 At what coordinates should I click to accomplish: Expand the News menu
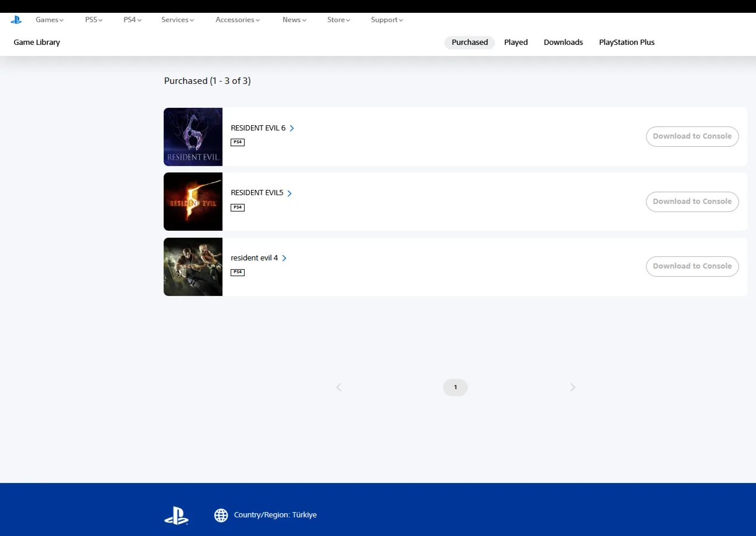tap(294, 20)
